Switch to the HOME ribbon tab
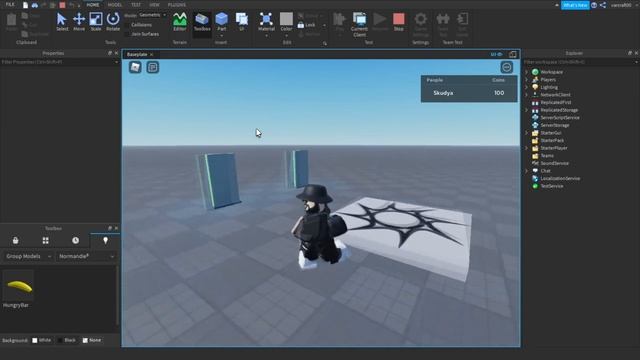The height and width of the screenshot is (360, 640). point(93,4)
